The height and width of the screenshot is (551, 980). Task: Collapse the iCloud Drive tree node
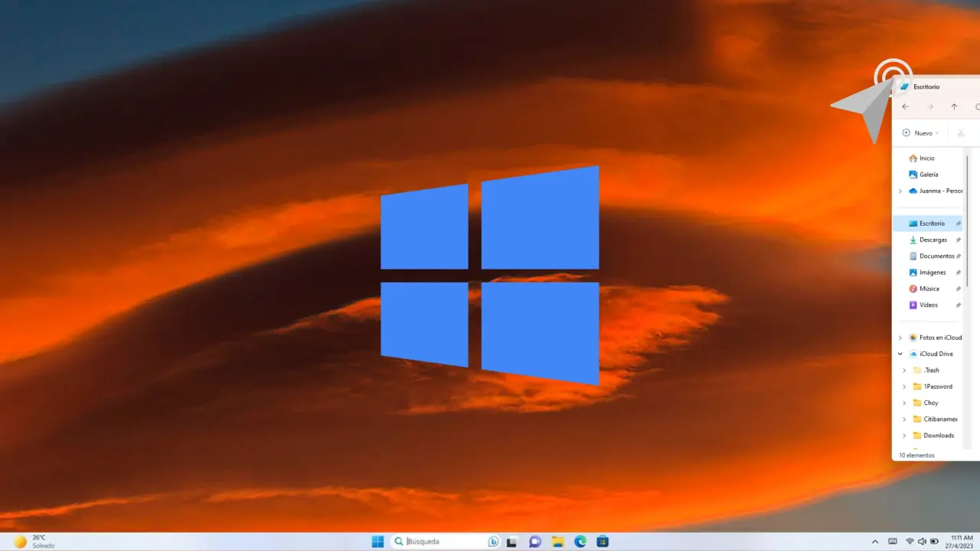pos(900,354)
